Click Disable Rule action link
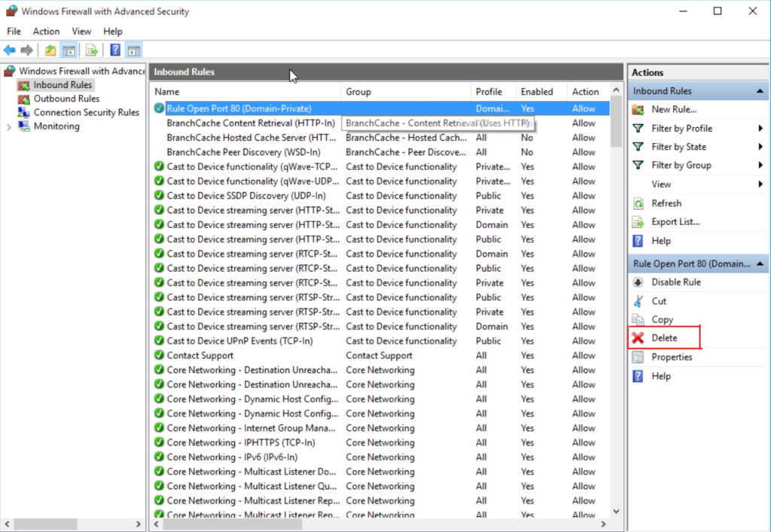771x532 pixels. coord(676,282)
